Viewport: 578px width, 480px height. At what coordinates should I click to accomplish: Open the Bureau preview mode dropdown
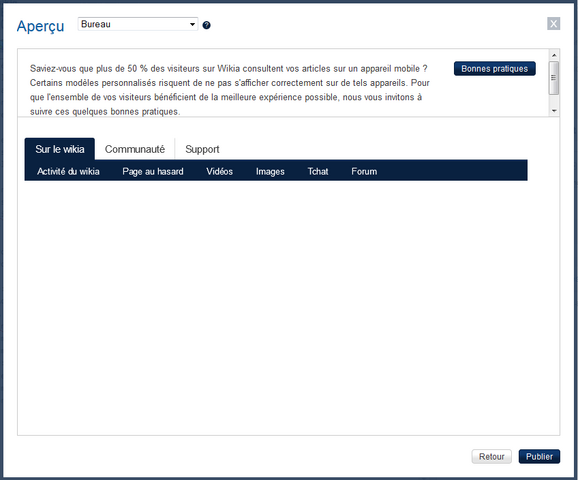point(138,24)
